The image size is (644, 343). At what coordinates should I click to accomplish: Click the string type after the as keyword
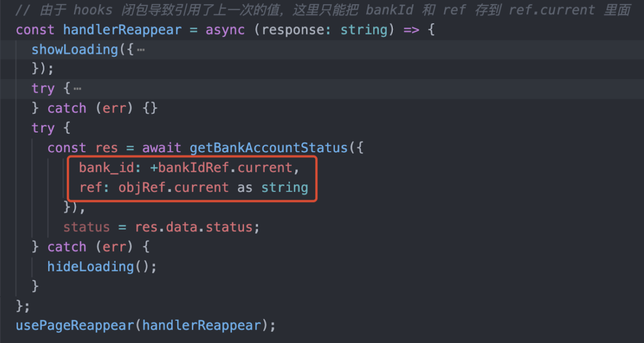[x=284, y=188]
